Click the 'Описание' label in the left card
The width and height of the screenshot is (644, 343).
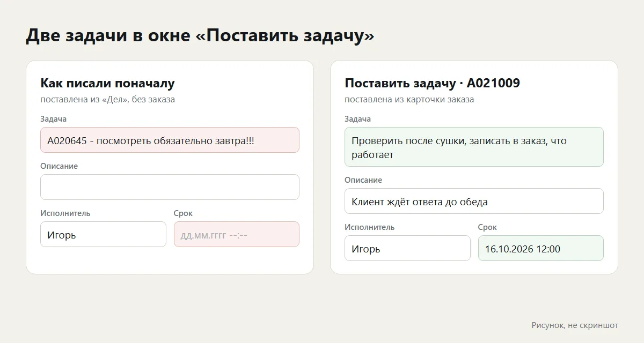pos(59,166)
